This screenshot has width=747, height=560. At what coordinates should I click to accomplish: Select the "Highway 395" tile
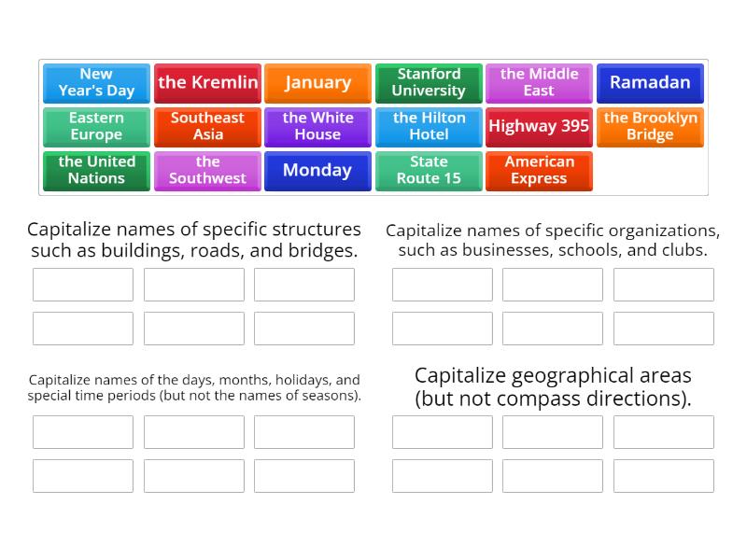click(539, 127)
